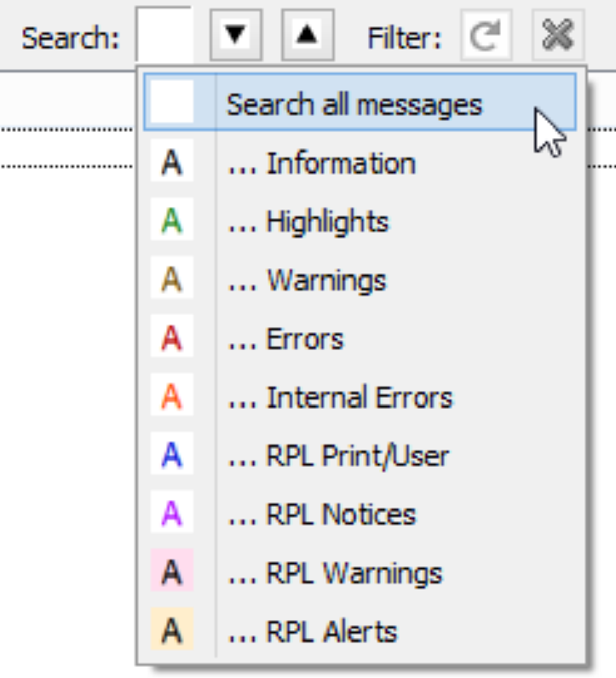Screen dimensions: 616x678
Task: Pick Warnings from the search list
Action: pos(326,280)
